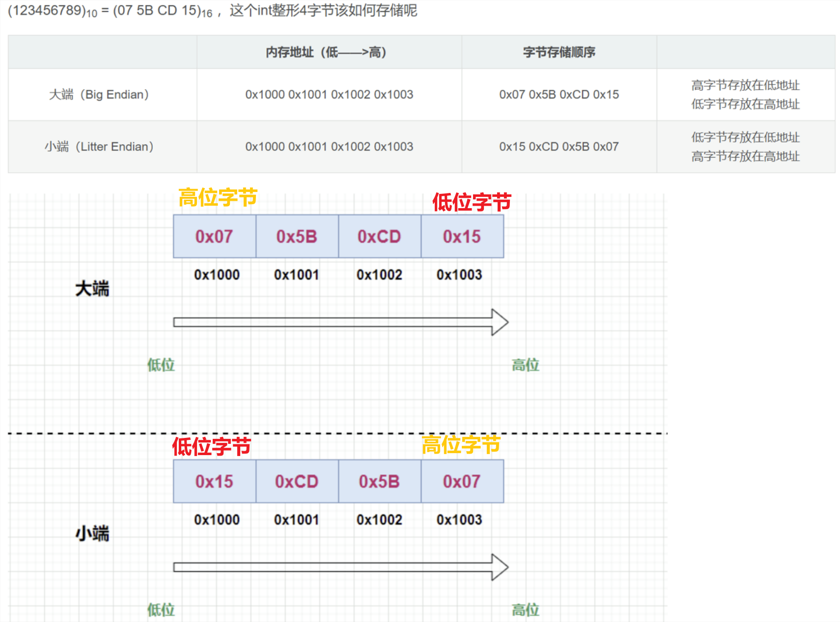Click the bold 小端 diagram label
The width and height of the screenshot is (840, 622).
92,533
